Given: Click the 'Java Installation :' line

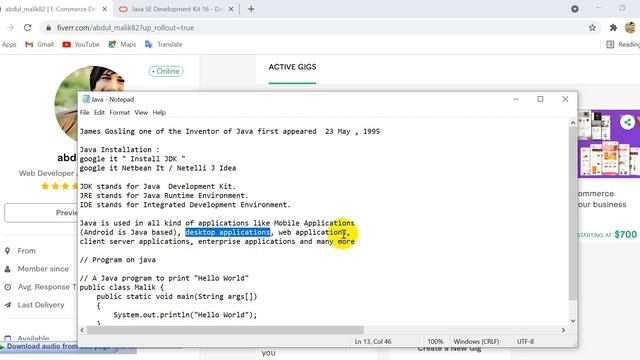Looking at the screenshot, I should tap(120, 150).
